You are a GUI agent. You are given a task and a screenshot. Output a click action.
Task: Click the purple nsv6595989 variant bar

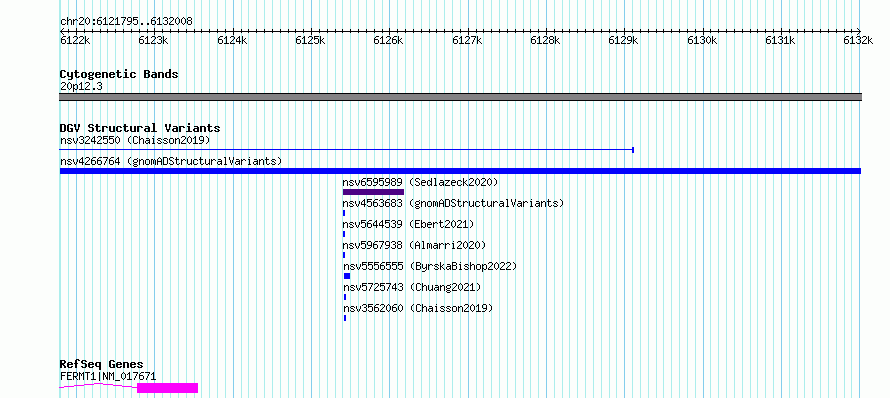click(373, 192)
